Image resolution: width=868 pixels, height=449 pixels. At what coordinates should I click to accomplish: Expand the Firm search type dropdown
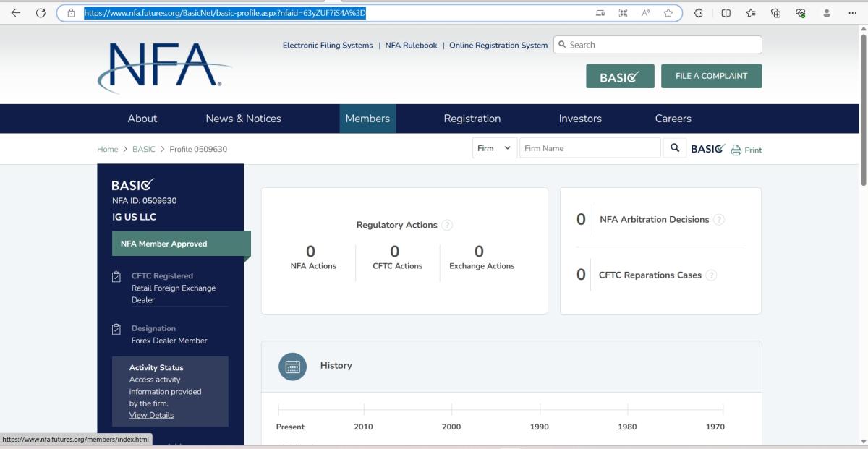point(494,148)
